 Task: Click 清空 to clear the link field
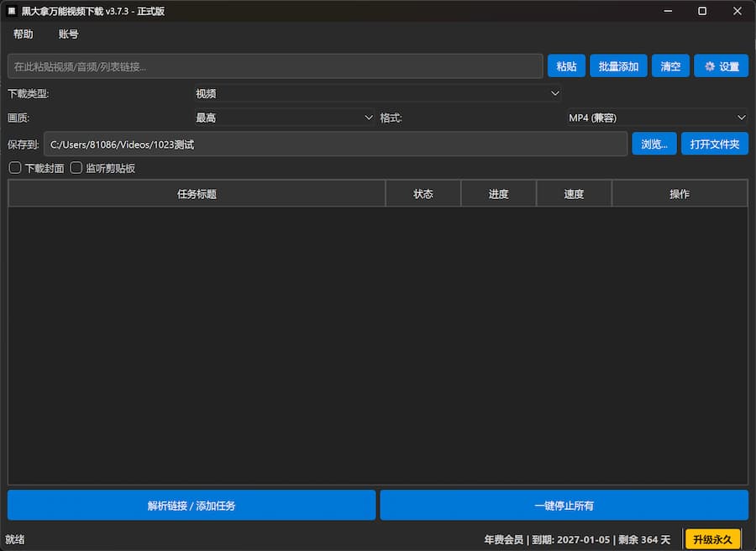click(670, 66)
